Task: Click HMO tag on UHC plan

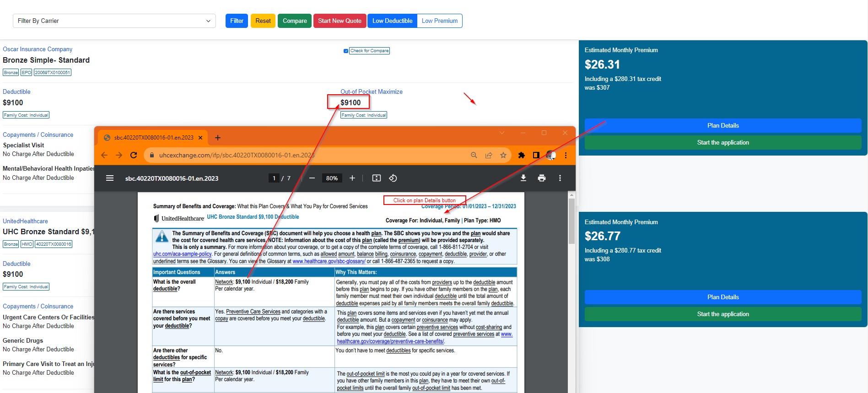Action: (x=27, y=244)
